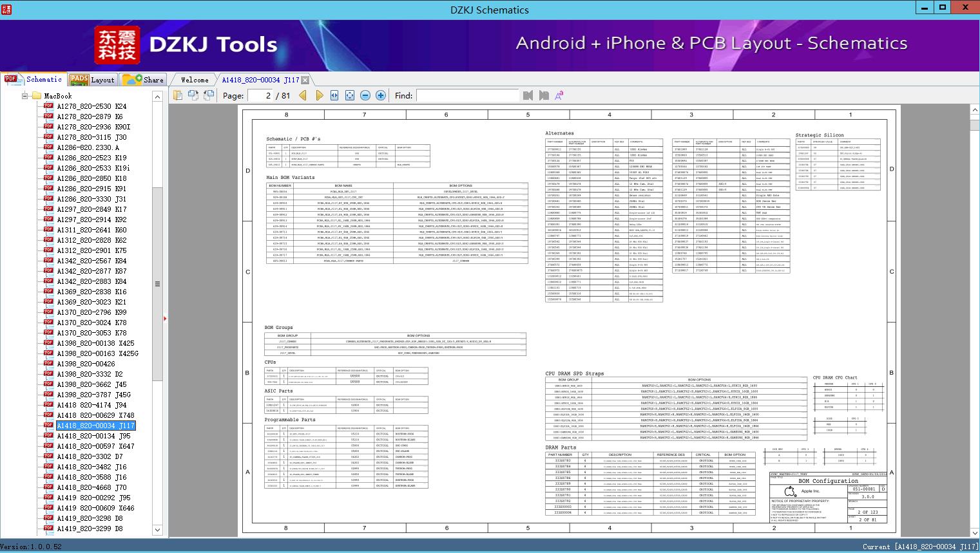Click the Main BOM Variants heading

point(291,177)
